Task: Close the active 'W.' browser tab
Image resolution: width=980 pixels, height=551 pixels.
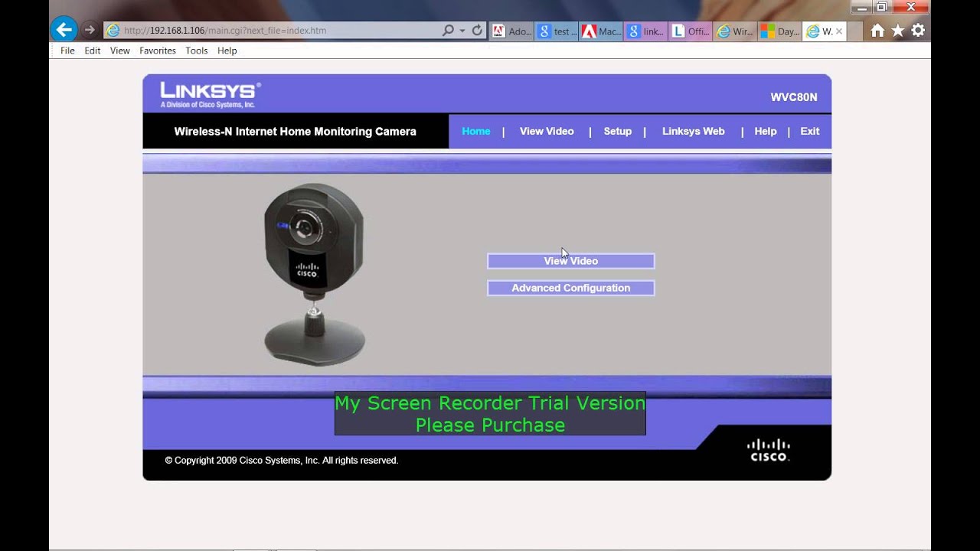Action: pyautogui.click(x=839, y=31)
